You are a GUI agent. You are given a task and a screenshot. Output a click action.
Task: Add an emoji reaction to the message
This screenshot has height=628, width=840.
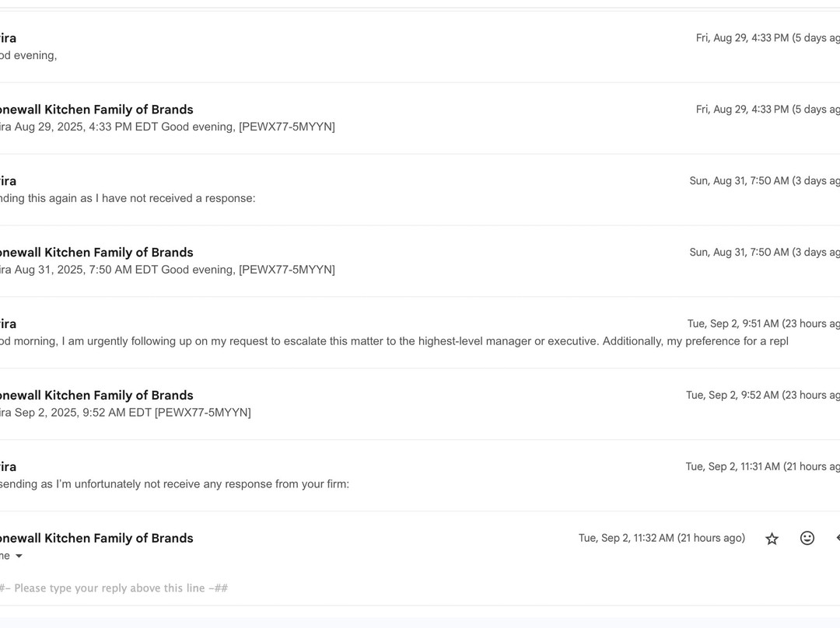[x=807, y=539]
